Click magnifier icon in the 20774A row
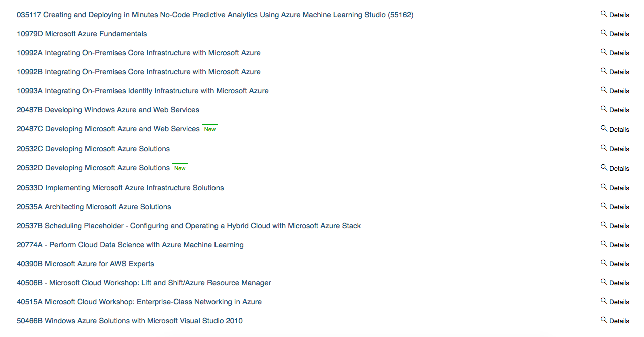This screenshot has width=644, height=337. coord(604,244)
